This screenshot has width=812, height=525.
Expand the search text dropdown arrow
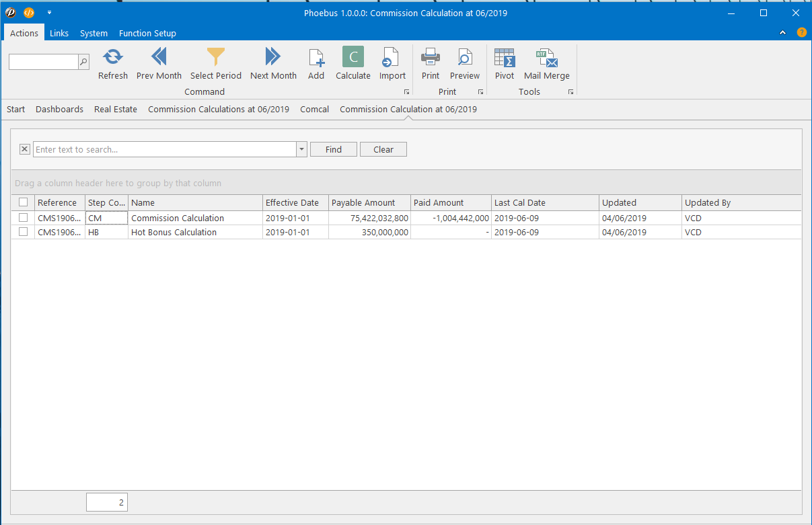click(x=302, y=149)
